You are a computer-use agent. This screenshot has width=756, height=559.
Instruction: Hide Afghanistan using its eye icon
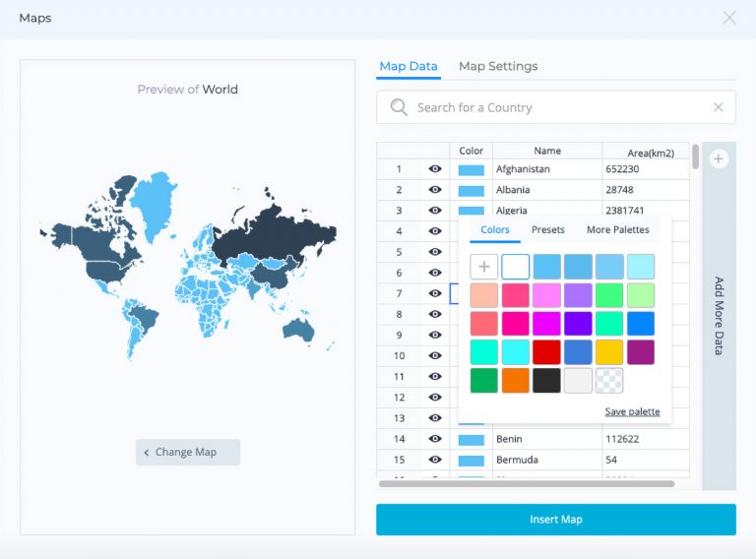(x=435, y=169)
